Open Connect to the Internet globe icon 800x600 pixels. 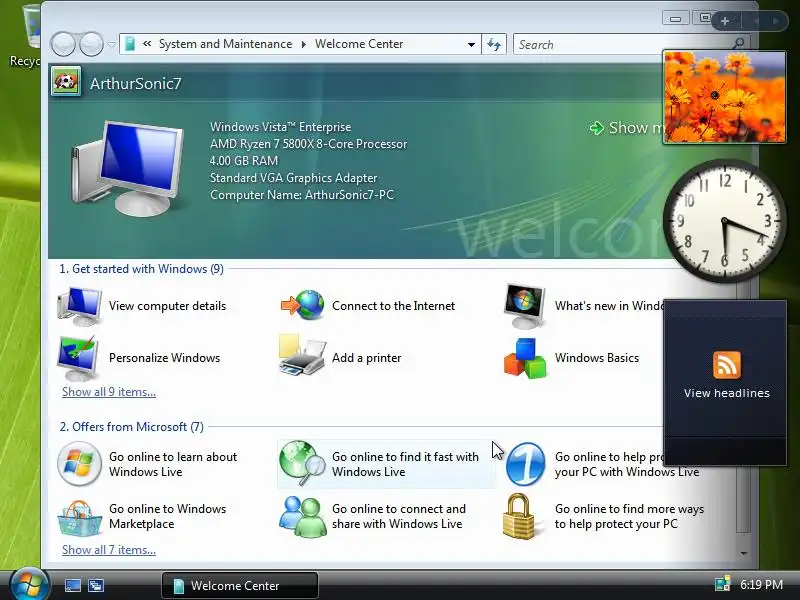[x=303, y=305]
